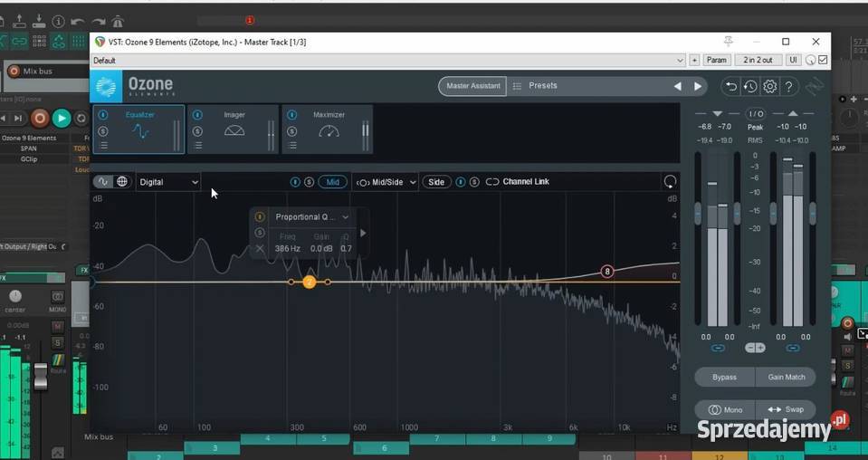Click the Ozone logo icon

coord(106,86)
